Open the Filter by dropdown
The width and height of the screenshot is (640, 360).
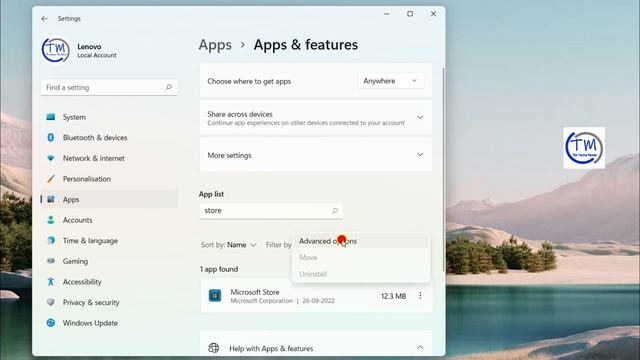tap(278, 245)
